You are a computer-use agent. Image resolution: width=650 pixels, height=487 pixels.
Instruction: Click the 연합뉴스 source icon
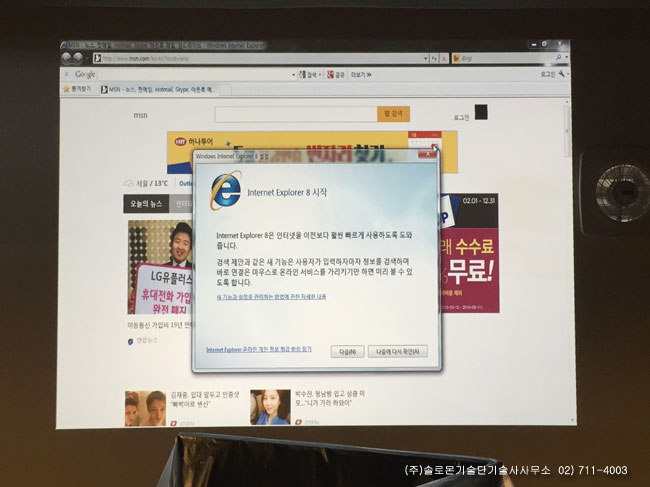tap(131, 342)
